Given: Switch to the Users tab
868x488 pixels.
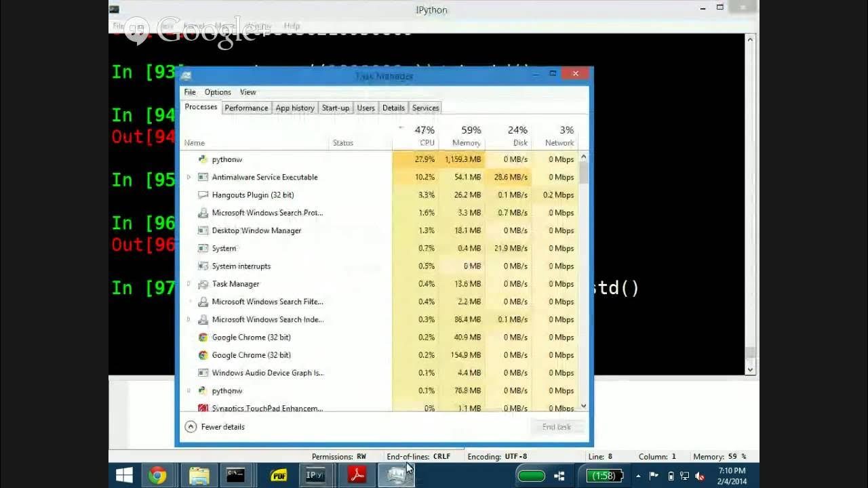Looking at the screenshot, I should pyautogui.click(x=366, y=108).
